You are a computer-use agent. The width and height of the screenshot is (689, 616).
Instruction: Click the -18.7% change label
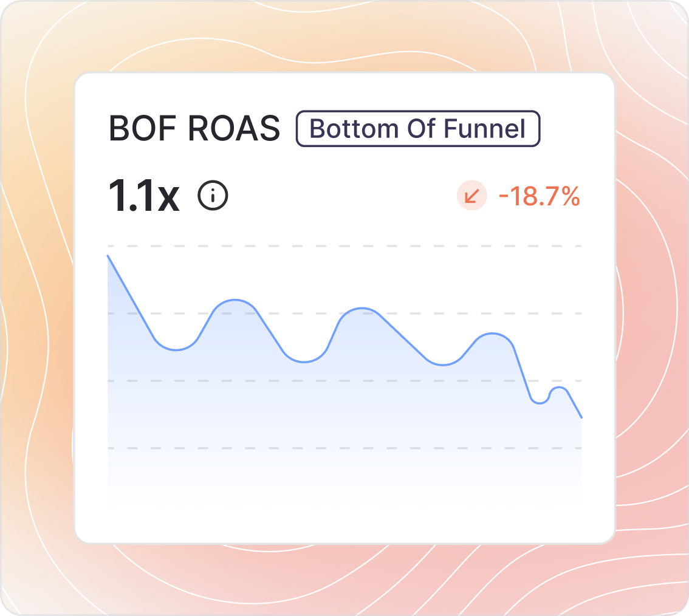[x=539, y=197]
